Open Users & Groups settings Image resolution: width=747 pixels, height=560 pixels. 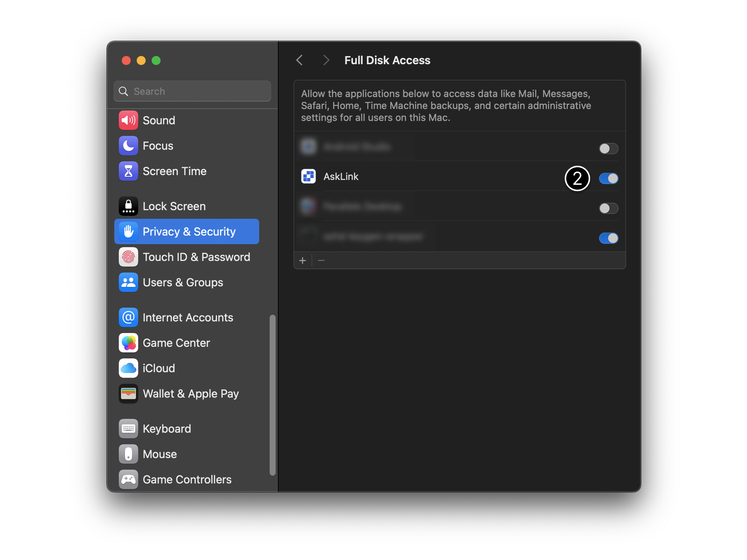(x=183, y=282)
